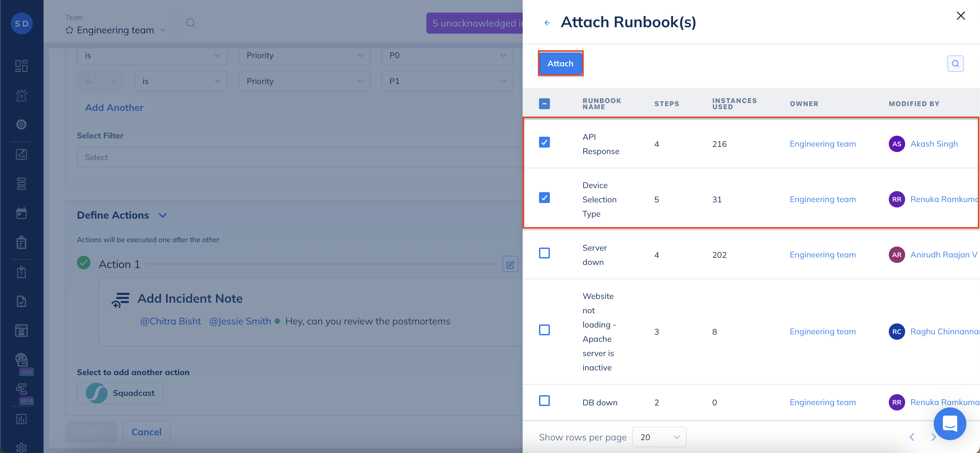Click the Squadcast action option
This screenshot has width=980, height=453.
click(x=120, y=393)
